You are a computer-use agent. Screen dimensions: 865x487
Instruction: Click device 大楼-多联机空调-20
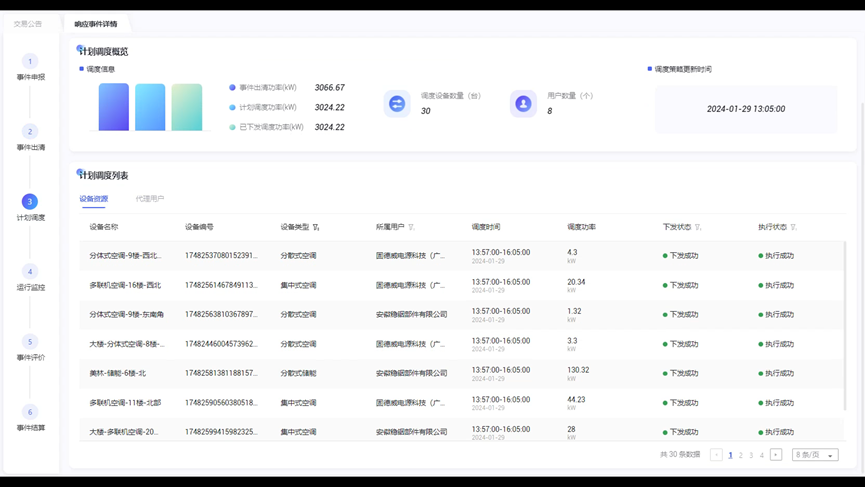(124, 432)
